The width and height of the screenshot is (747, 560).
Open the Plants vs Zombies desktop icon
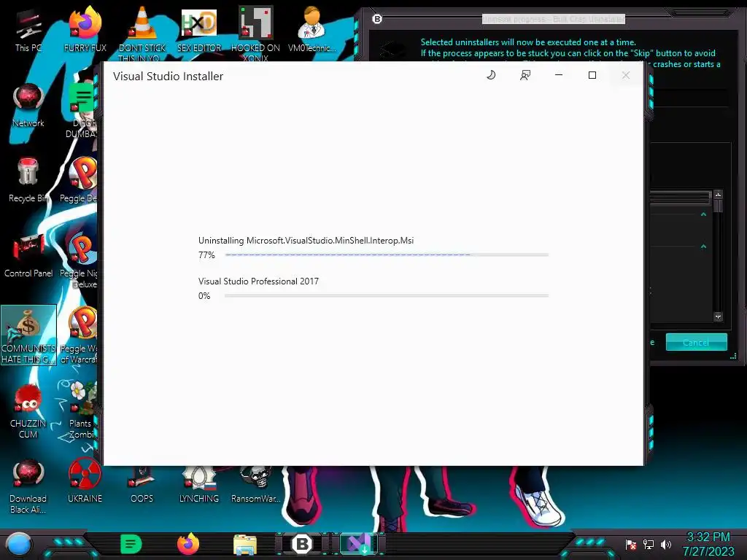tap(82, 411)
